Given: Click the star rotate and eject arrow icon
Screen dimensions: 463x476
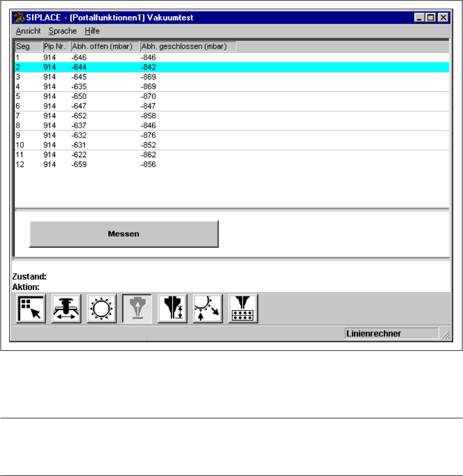Looking at the screenshot, I should coord(208,308).
